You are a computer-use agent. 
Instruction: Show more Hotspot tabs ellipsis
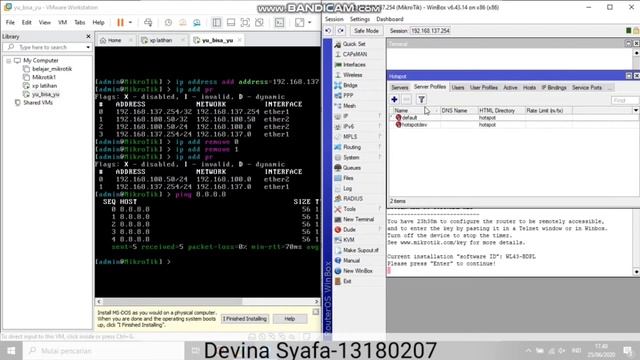click(609, 87)
